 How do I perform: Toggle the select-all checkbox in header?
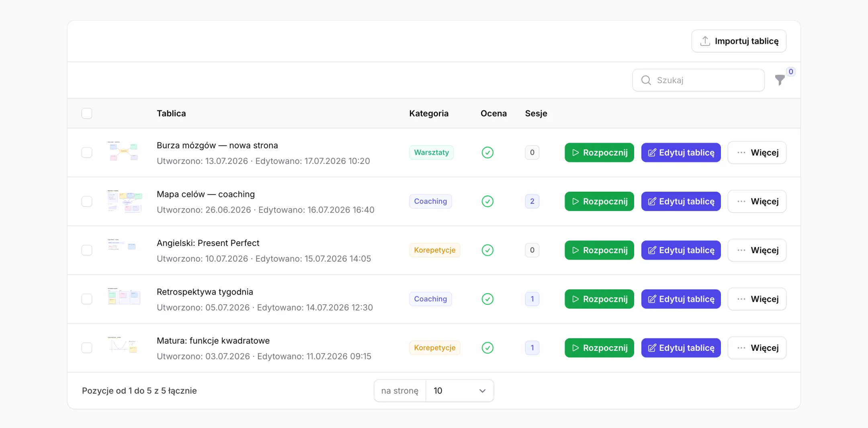click(87, 113)
